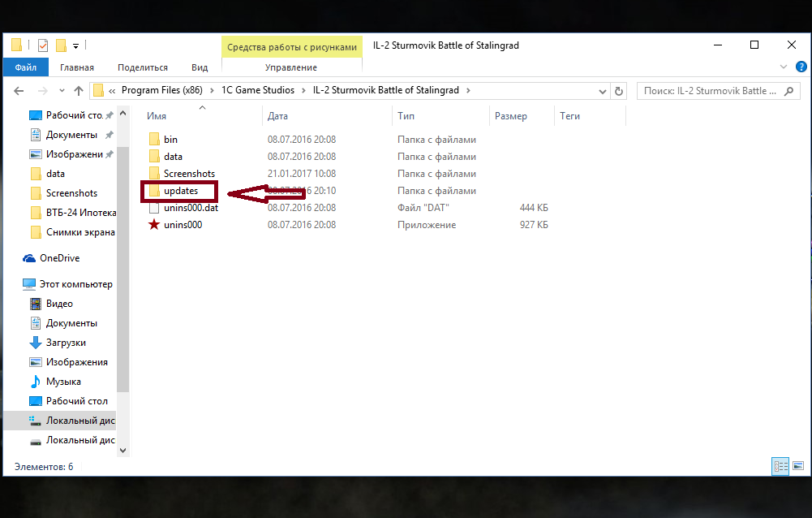This screenshot has width=812, height=518.
Task: Click 1C Game Studios in the address bar
Action: pos(258,90)
